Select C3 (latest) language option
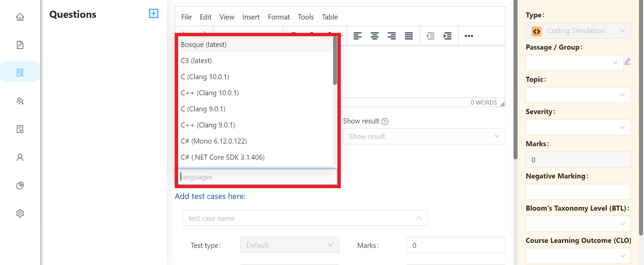The image size is (644, 265). point(256,61)
